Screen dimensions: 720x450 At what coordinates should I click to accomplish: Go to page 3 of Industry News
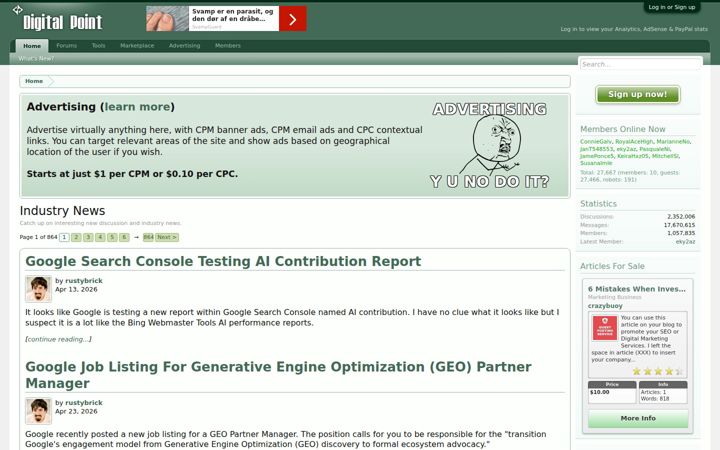(88, 237)
